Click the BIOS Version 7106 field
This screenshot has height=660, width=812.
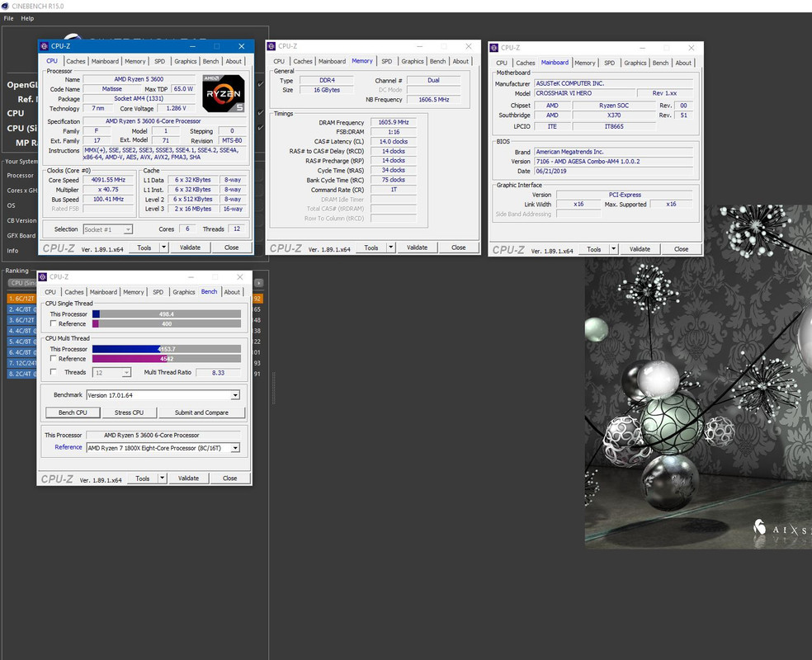[x=613, y=162]
